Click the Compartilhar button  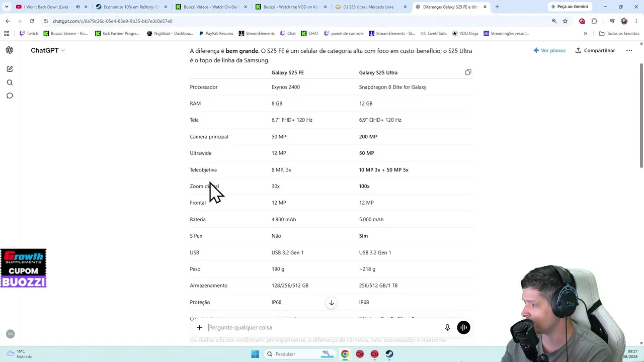[595, 50]
